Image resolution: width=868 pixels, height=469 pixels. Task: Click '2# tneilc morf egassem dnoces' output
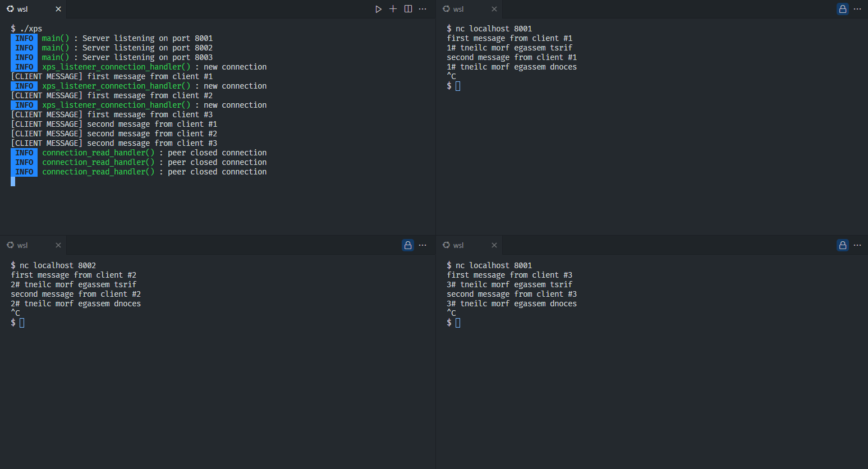click(x=76, y=304)
